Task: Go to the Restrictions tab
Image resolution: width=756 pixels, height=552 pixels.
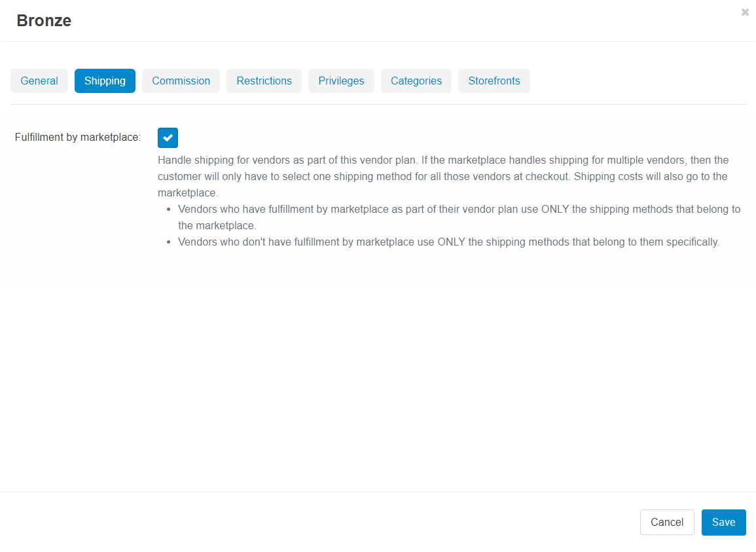Action: [264, 81]
